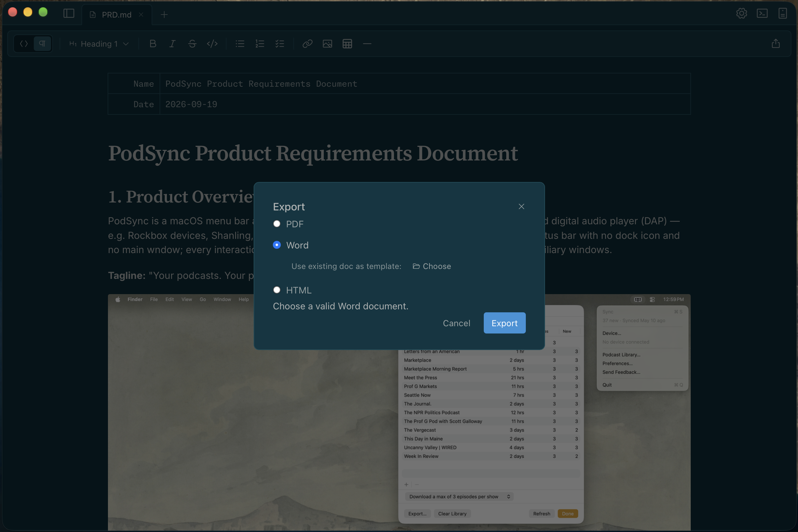Edit the Date field 2026-09-19
The height and width of the screenshot is (532, 798).
click(x=425, y=104)
